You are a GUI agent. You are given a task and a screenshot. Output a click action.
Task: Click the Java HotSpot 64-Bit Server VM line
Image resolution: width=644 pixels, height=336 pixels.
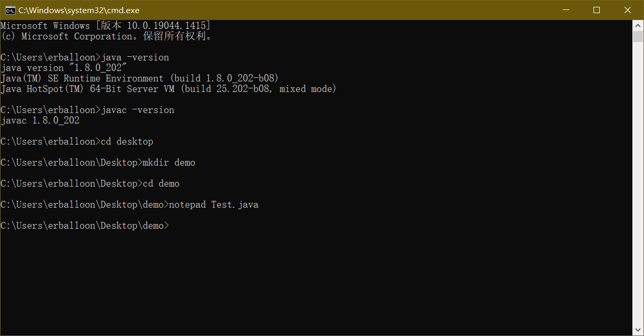coord(168,89)
